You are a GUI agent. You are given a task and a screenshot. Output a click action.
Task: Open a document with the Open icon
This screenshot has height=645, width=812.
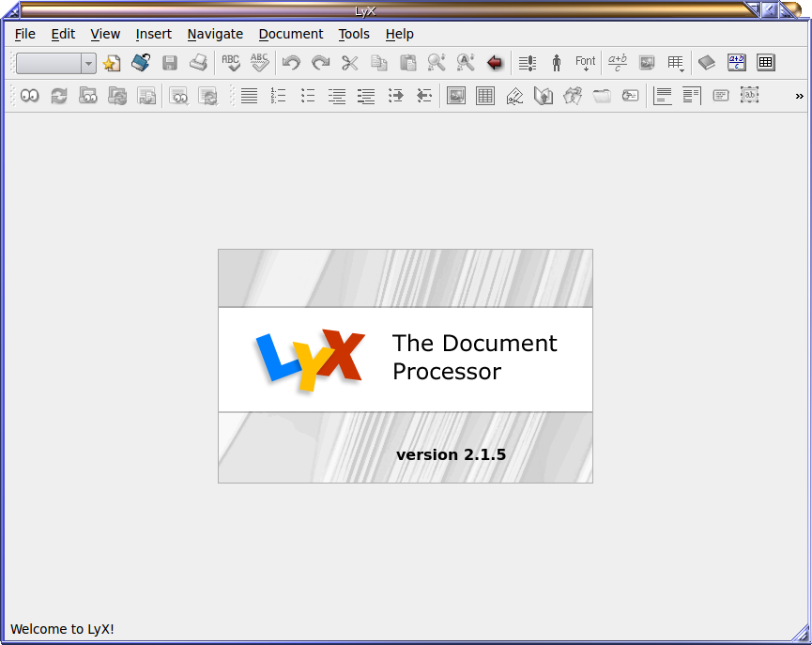(x=140, y=63)
